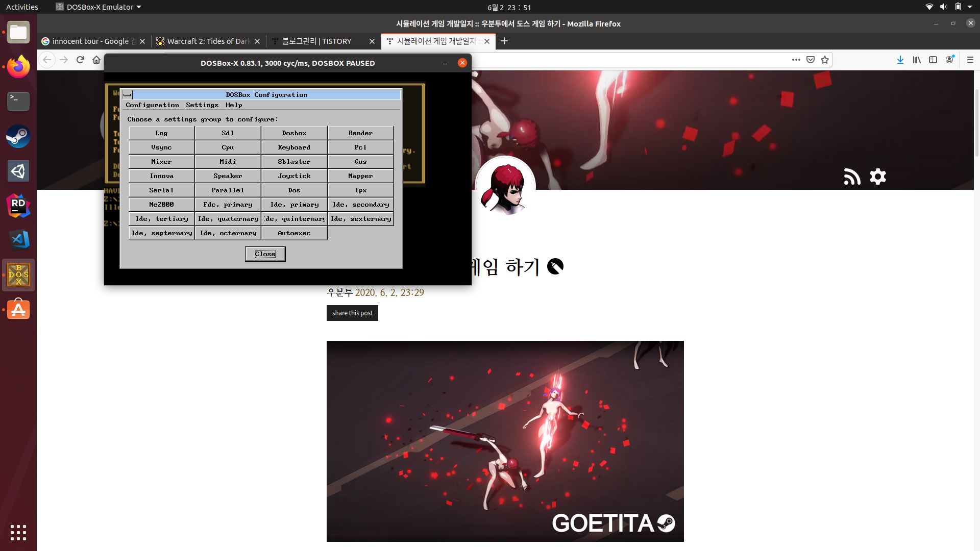
Task: Open Visual Studio Code from the dock
Action: tap(18, 240)
